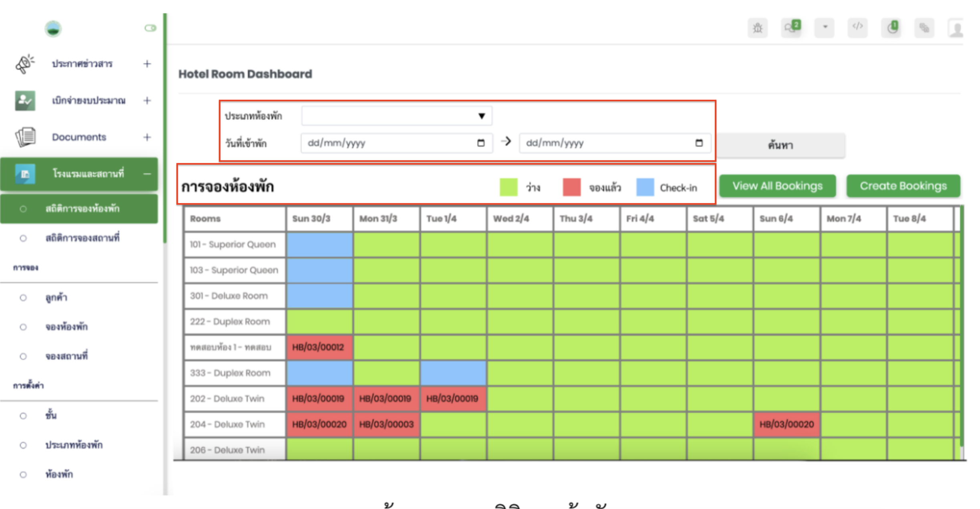This screenshot has width=980, height=509.
Task: Toggle the sidebar switch near the logo
Action: pos(150,28)
